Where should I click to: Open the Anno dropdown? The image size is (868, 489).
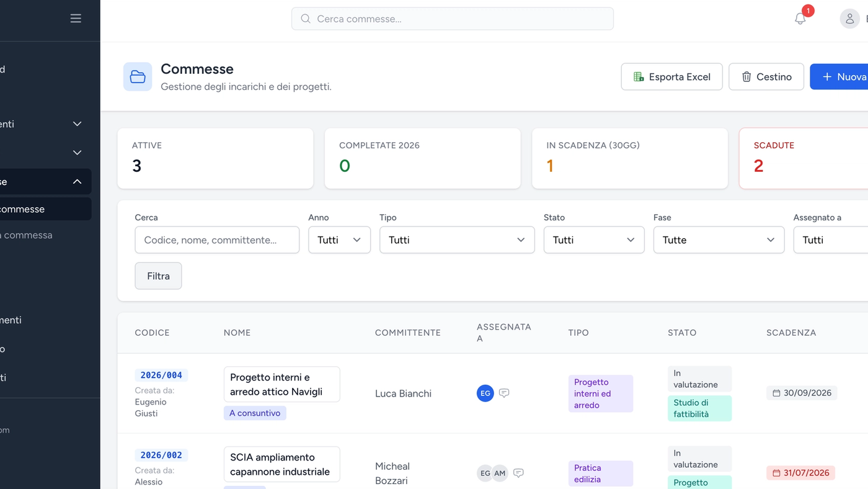click(339, 240)
